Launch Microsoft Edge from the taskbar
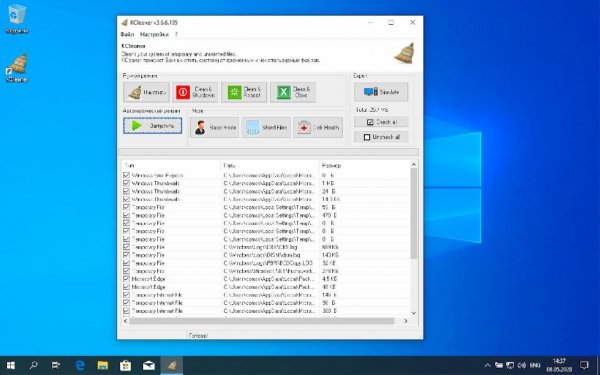Viewport: 600px width, 375px height. click(x=80, y=365)
